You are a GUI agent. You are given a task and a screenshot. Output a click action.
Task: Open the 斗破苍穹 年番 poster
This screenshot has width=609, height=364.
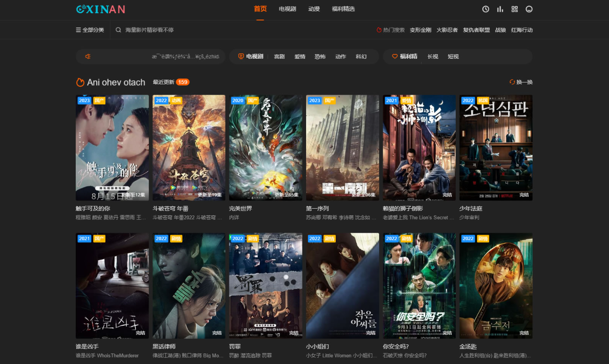[189, 148]
